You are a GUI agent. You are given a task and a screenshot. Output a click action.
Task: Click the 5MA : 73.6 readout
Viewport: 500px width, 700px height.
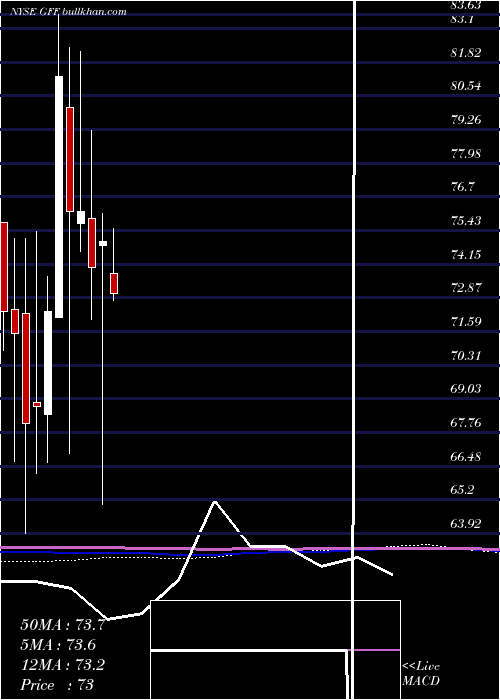(58, 645)
